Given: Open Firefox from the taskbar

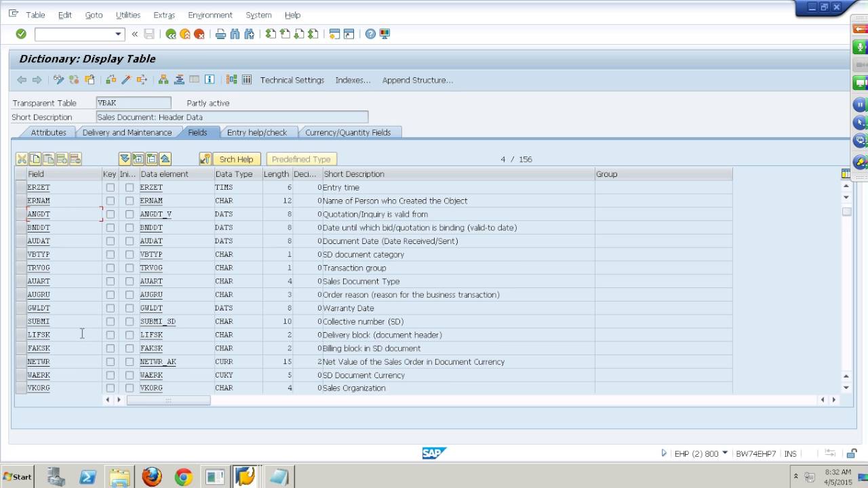Looking at the screenshot, I should pyautogui.click(x=152, y=476).
